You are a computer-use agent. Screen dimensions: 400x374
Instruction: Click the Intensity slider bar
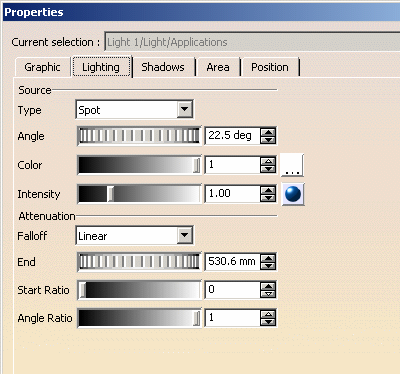139,194
